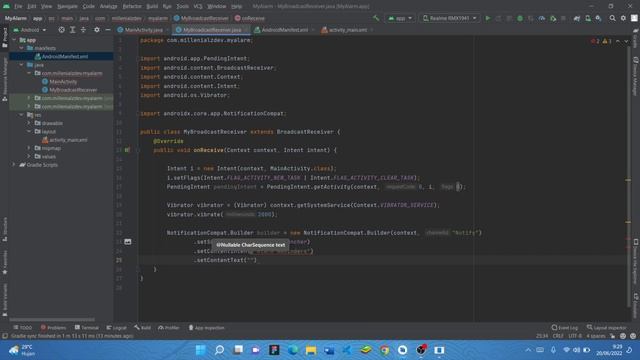Screen dimensions: 640x360
Task: Open Project panel options gear
Action: 97,30
